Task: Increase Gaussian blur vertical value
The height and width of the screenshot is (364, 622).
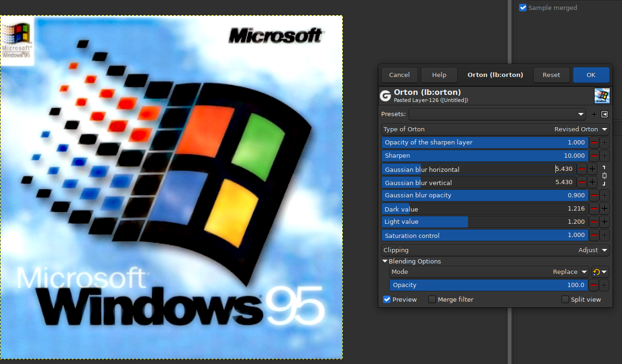Action: tap(593, 182)
